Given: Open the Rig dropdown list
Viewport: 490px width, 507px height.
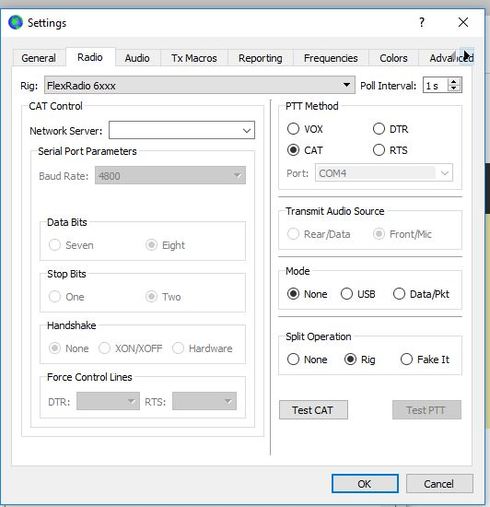Looking at the screenshot, I should coord(347,85).
